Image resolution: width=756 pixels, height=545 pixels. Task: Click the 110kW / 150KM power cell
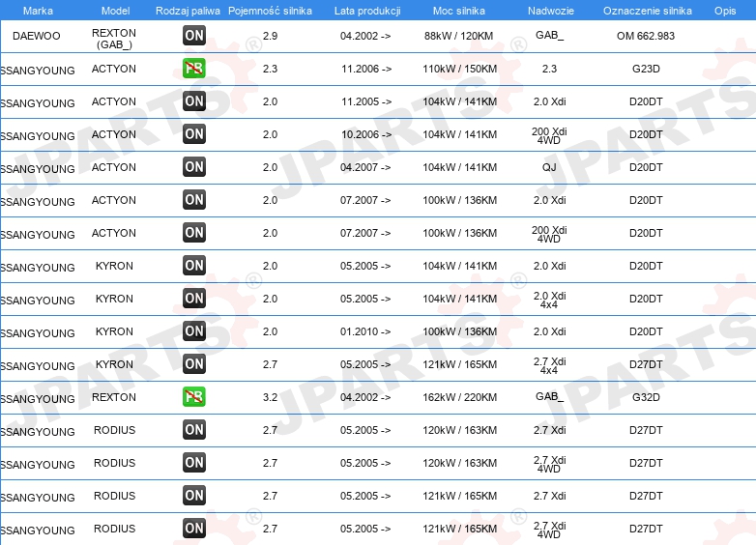459,69
